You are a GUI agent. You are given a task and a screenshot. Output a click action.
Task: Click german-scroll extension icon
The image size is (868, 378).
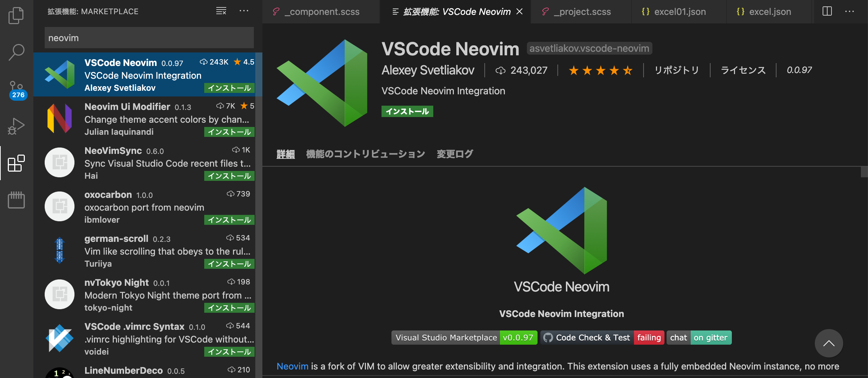pos(60,250)
